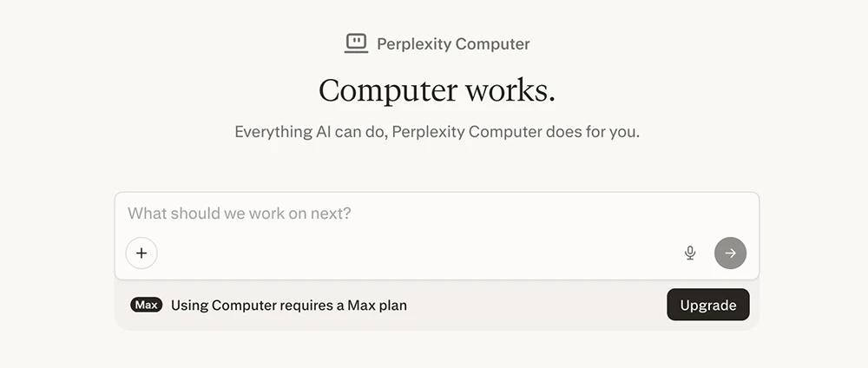
Task: Click the word "Perplexity" in the header label
Action: click(x=412, y=43)
